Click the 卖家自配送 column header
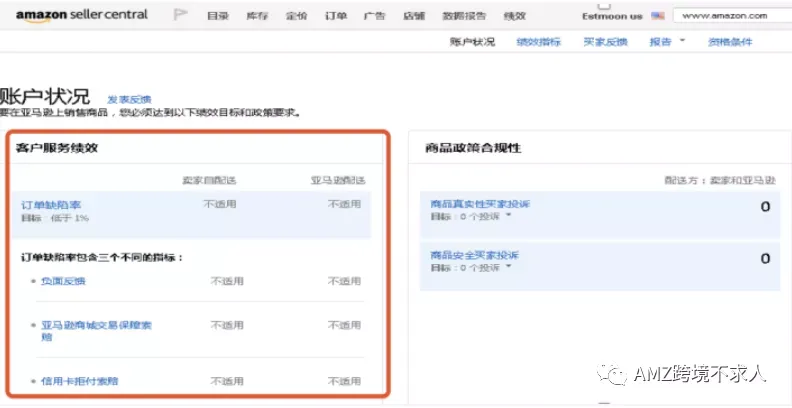The width and height of the screenshot is (792, 408). 209,180
